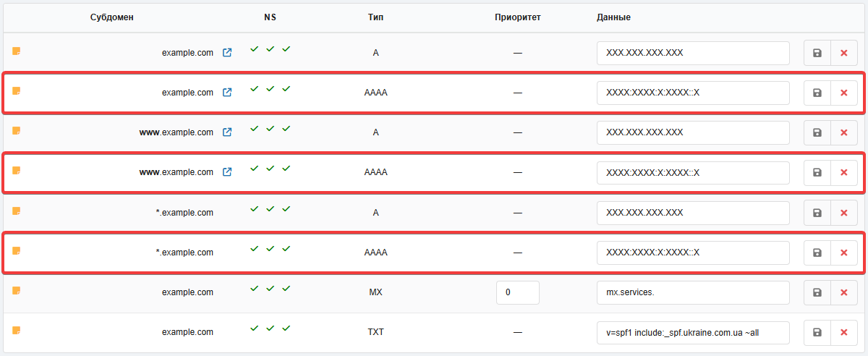Screen dimensions: 868x356
Task: Open www.example.com A record external link
Action: [x=227, y=132]
